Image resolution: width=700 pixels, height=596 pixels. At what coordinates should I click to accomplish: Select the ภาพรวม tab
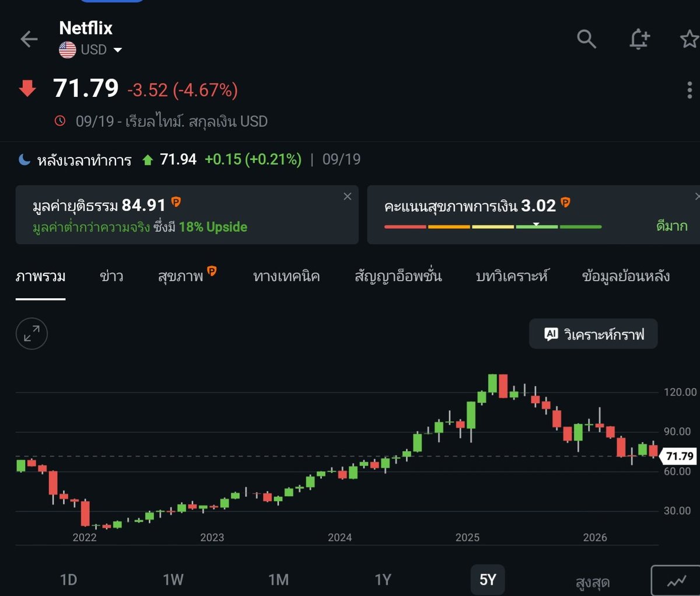[40, 276]
